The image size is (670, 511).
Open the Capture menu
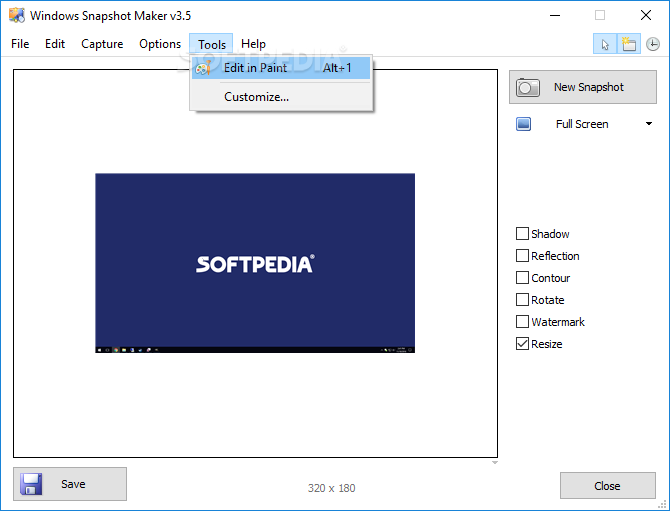(102, 44)
